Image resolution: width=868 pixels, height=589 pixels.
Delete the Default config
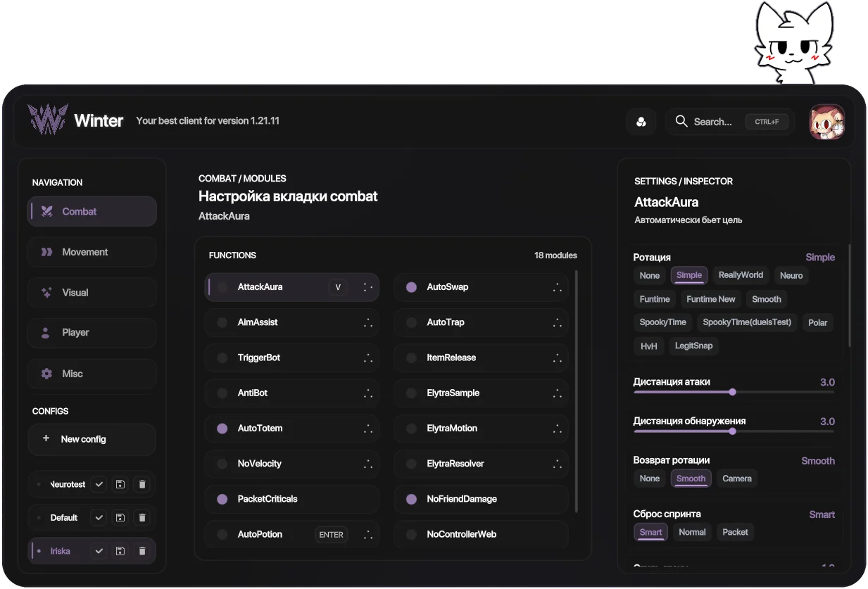[142, 517]
